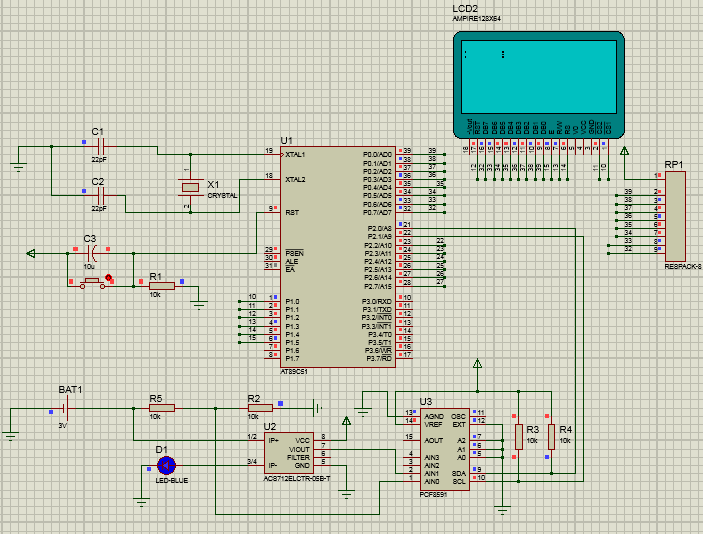Select capacitor C1 symbol
This screenshot has width=703, height=534.
coord(101,146)
